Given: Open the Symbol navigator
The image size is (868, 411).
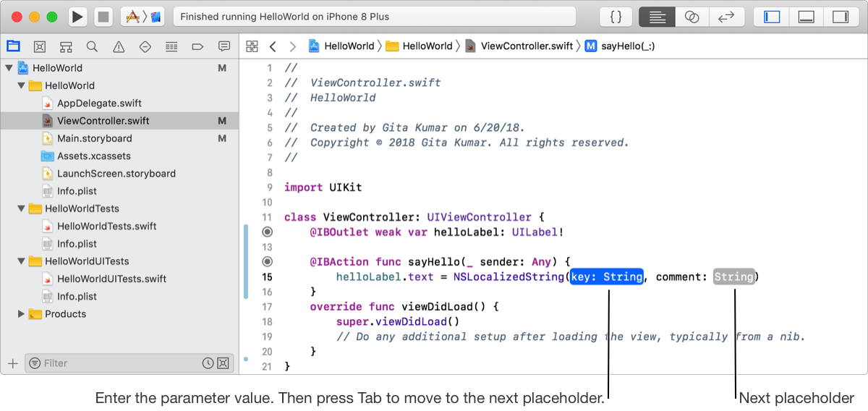Looking at the screenshot, I should point(66,46).
